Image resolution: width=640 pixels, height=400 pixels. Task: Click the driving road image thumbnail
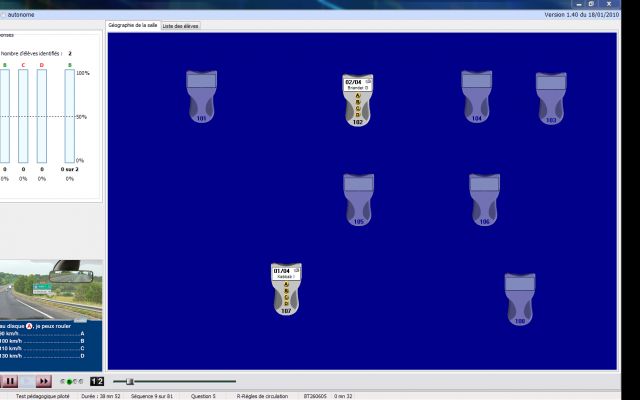(51, 288)
